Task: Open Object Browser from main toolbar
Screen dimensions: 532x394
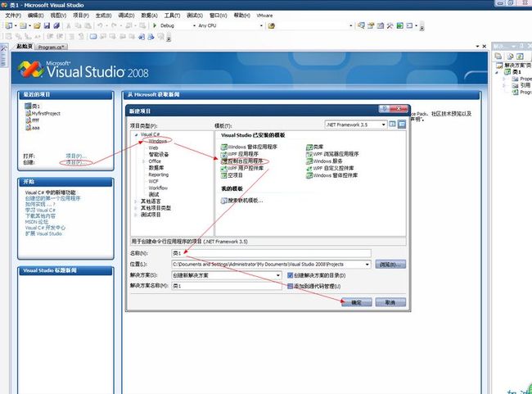Action: point(381,25)
